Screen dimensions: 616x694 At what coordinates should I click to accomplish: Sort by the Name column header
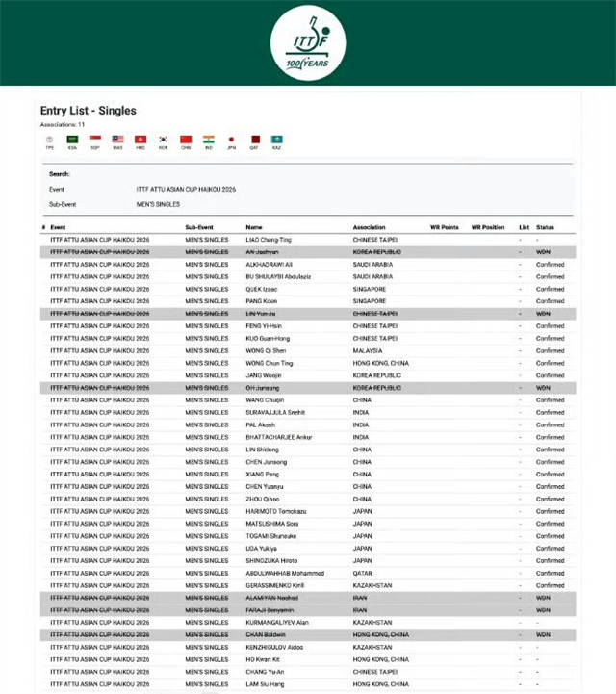pos(254,227)
